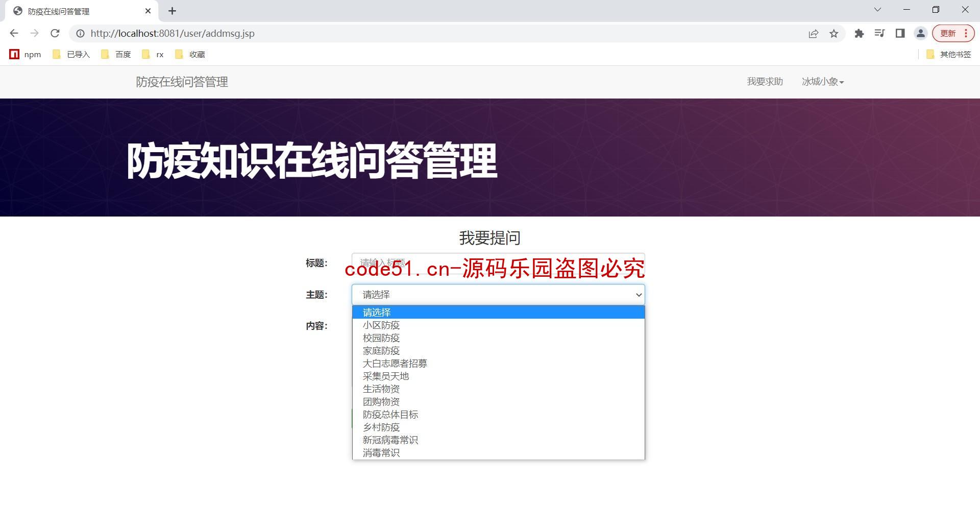Screen dimensions: 980x526
Task: Choose 消毒常识 from the list
Action: [498, 452]
